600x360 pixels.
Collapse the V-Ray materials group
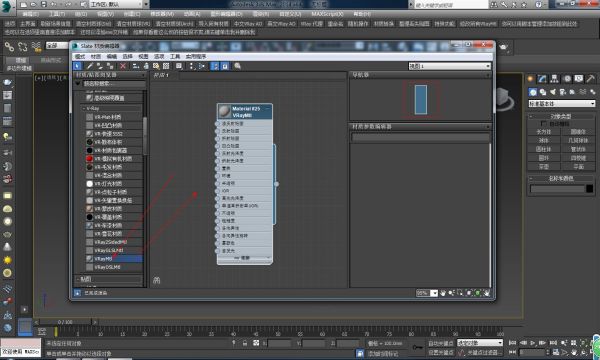[85, 109]
